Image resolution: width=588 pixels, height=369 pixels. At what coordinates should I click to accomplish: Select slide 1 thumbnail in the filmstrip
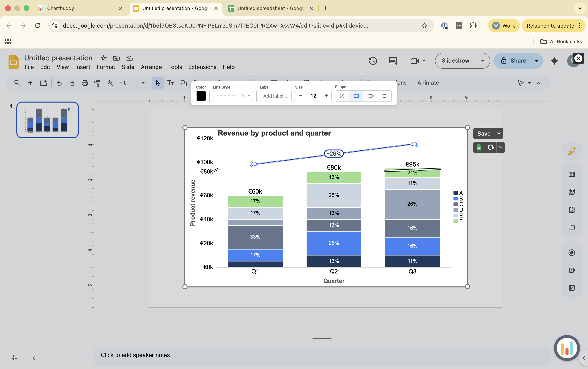click(x=47, y=120)
